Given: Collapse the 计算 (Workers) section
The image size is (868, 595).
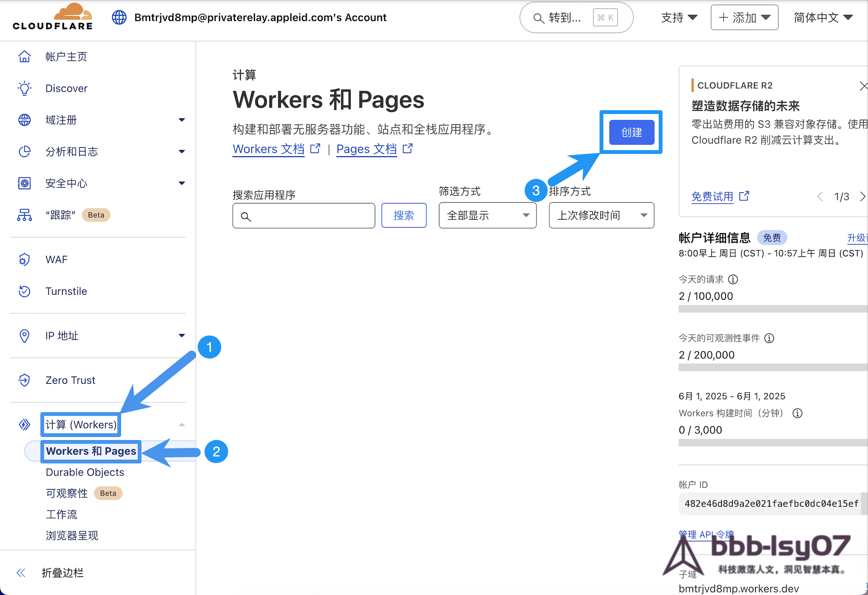Looking at the screenshot, I should (x=182, y=425).
